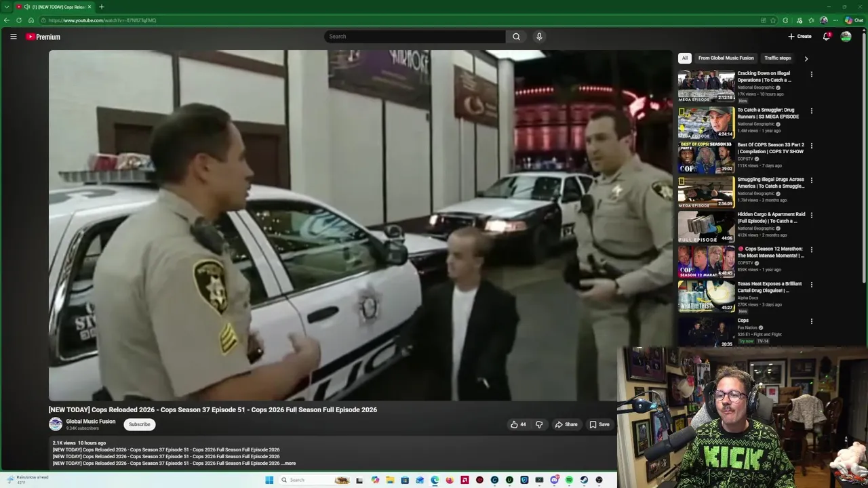
Task: Select the All filter chip
Action: [x=685, y=58]
